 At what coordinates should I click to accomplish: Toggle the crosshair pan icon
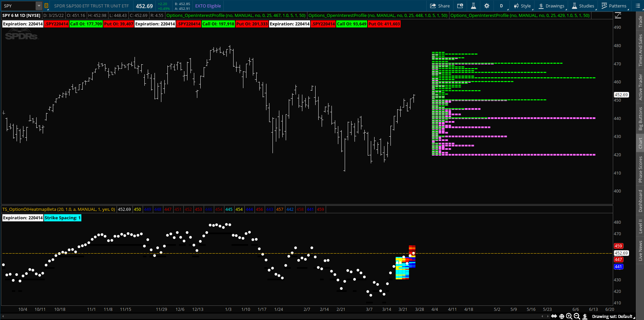562,316
